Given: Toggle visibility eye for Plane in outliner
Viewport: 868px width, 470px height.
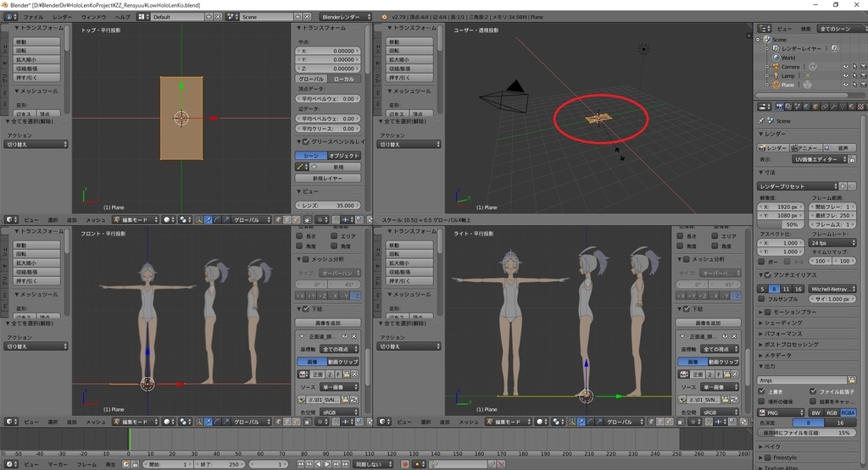Looking at the screenshot, I should pos(845,85).
